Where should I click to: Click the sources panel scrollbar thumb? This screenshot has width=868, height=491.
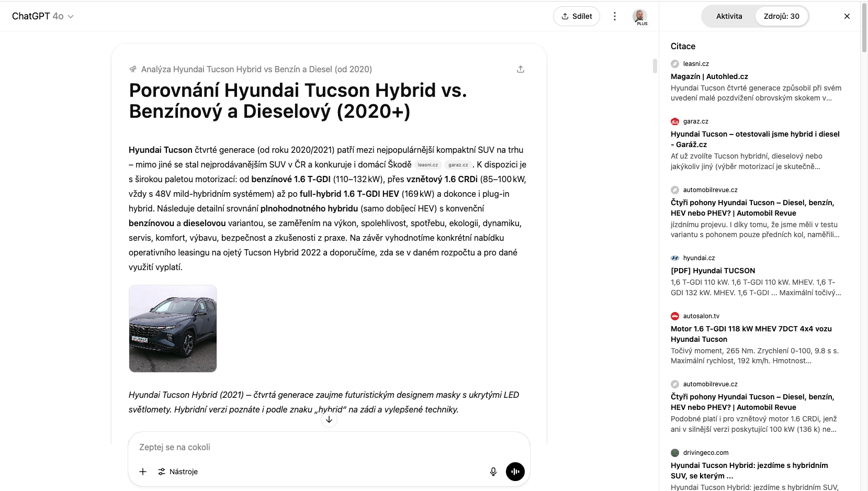864,27
